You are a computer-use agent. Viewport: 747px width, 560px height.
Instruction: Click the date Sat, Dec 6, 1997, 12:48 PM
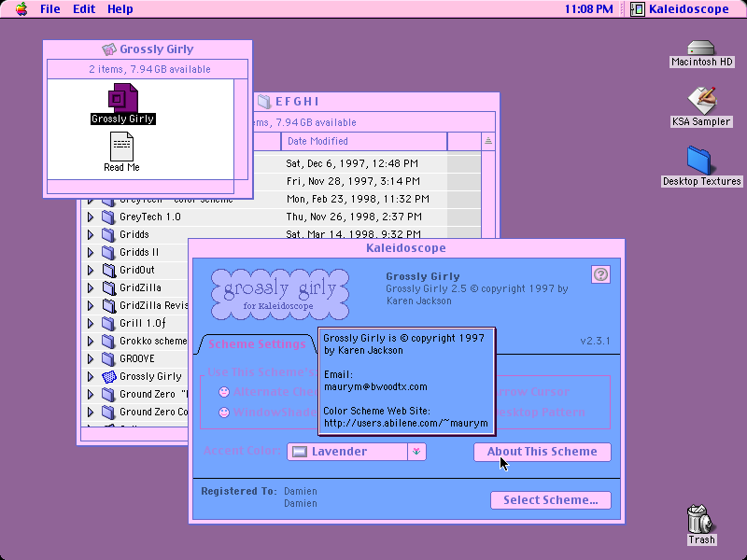tap(352, 163)
